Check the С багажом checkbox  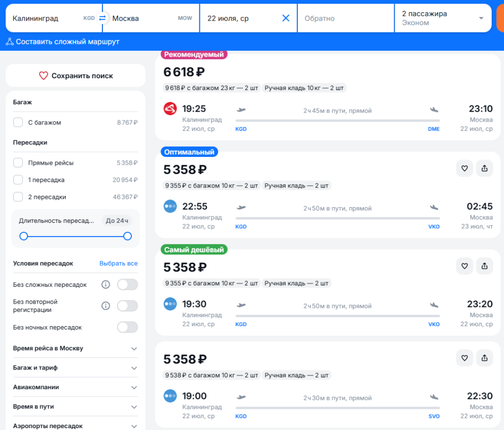18,123
